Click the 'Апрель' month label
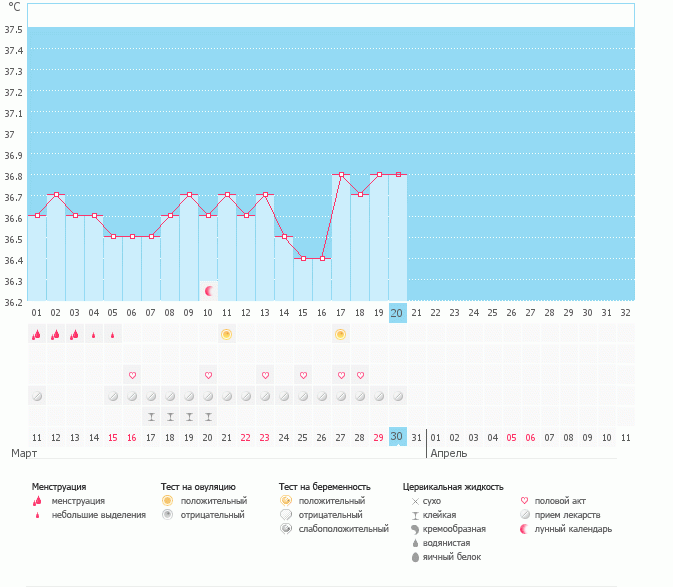Viewport: 673px width, 587px height. [x=449, y=453]
